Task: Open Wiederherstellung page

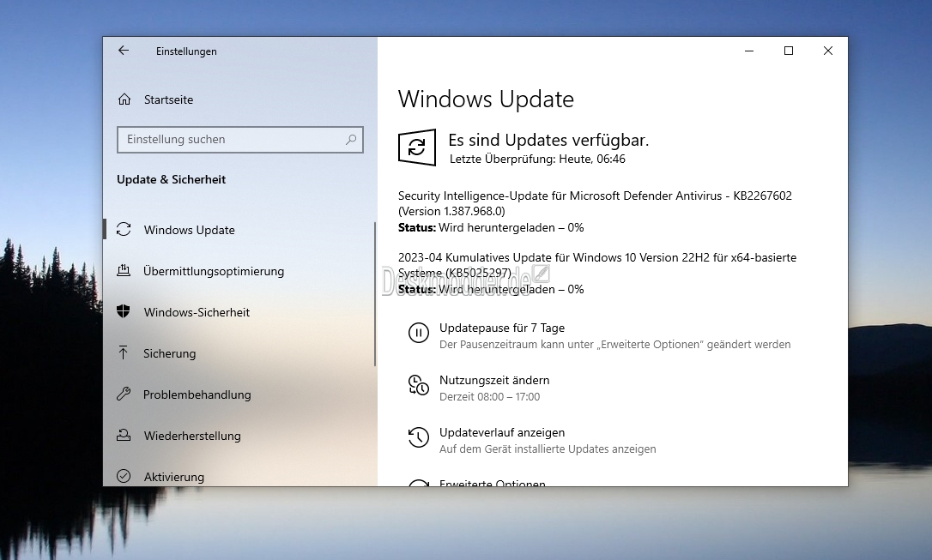Action: 192,436
